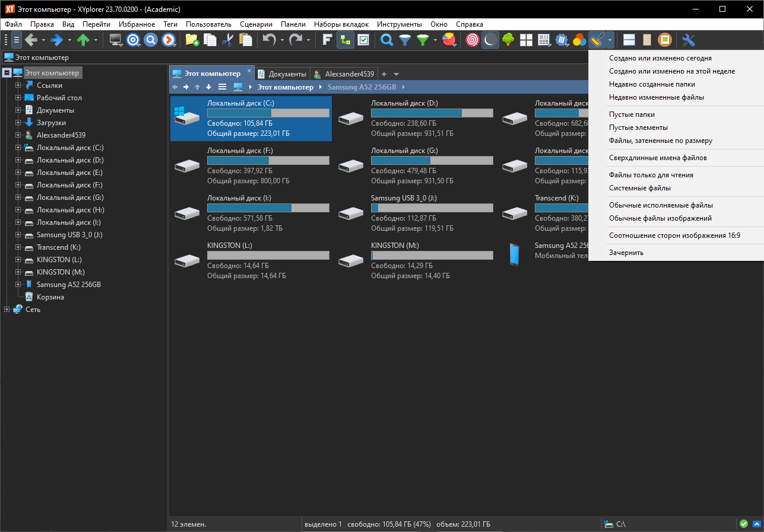This screenshot has height=532, width=764.
Task: Toggle the hamburger menu button at toolbar start
Action: click(x=17, y=40)
